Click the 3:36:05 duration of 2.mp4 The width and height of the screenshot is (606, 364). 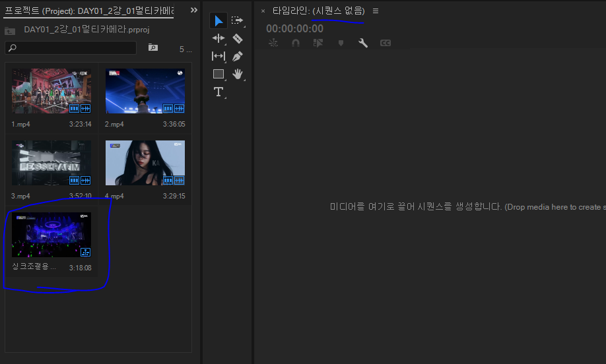(x=174, y=124)
